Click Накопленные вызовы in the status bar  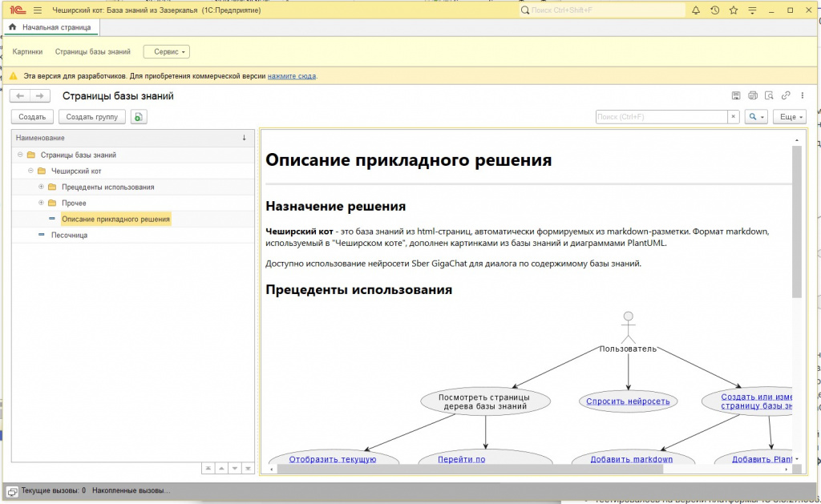131,491
